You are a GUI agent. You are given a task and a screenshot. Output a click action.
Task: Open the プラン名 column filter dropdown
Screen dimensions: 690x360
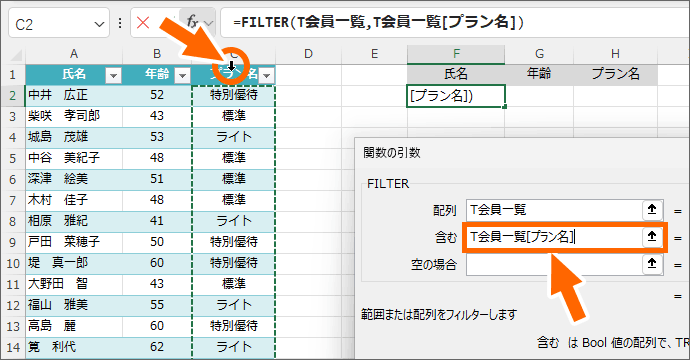click(266, 76)
